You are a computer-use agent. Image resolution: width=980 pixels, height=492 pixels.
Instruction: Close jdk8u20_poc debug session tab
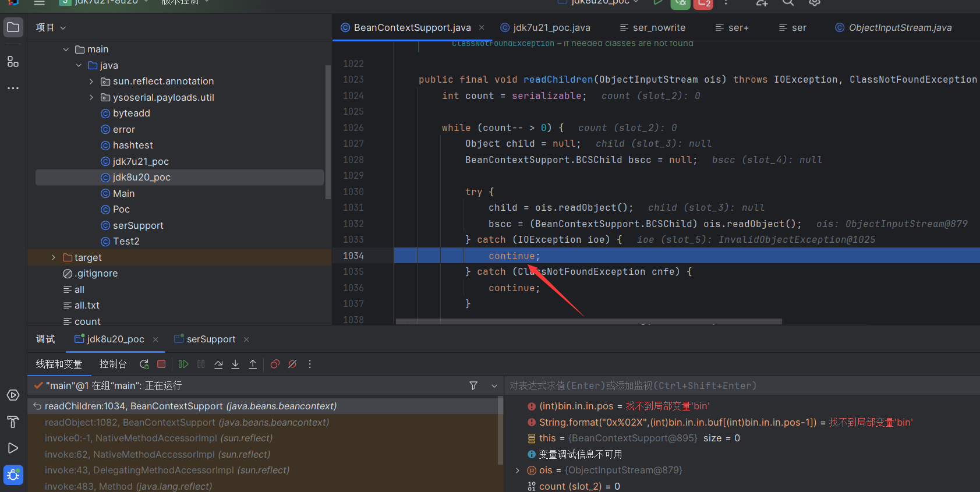pos(155,339)
